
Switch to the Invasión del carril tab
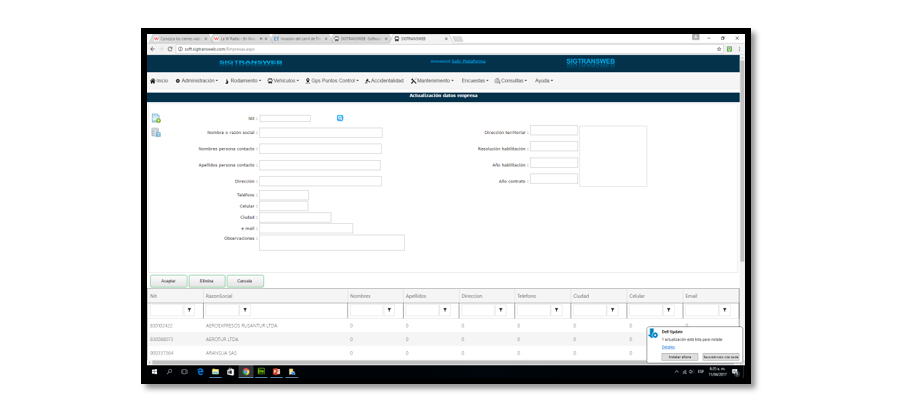tap(299, 39)
